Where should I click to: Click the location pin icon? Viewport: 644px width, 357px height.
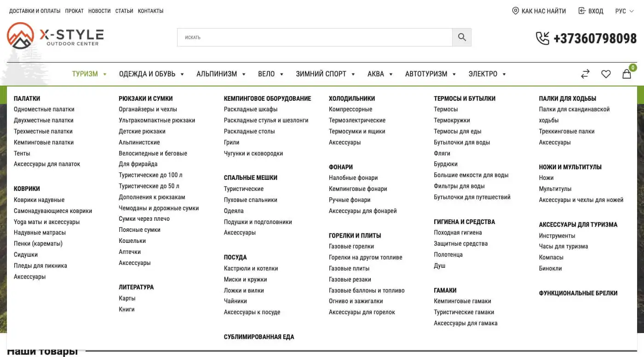click(516, 11)
